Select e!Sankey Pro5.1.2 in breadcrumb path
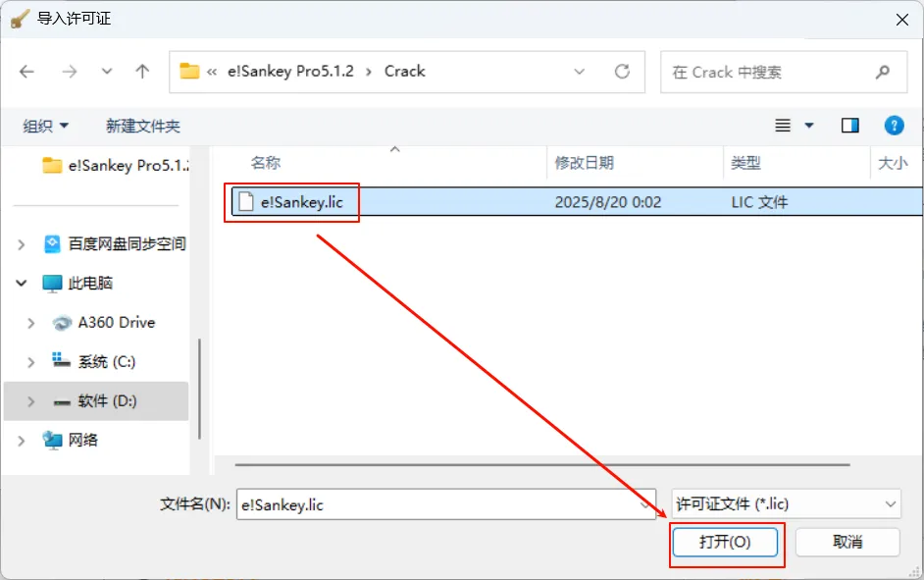Image resolution: width=924 pixels, height=580 pixels. 290,72
